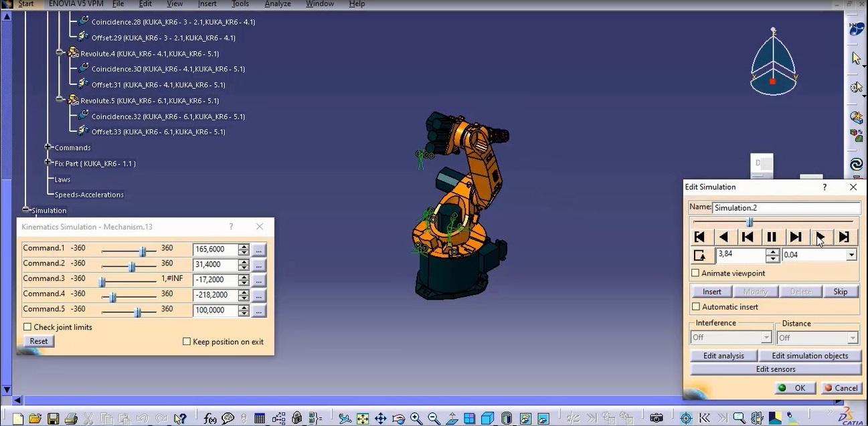The width and height of the screenshot is (868, 426).
Task: Tick the Automatic insert checkbox
Action: pyautogui.click(x=695, y=306)
